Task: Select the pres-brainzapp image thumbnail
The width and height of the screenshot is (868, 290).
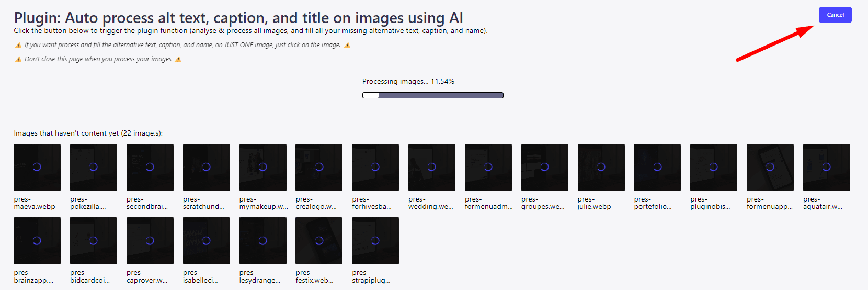Action: coord(37,241)
